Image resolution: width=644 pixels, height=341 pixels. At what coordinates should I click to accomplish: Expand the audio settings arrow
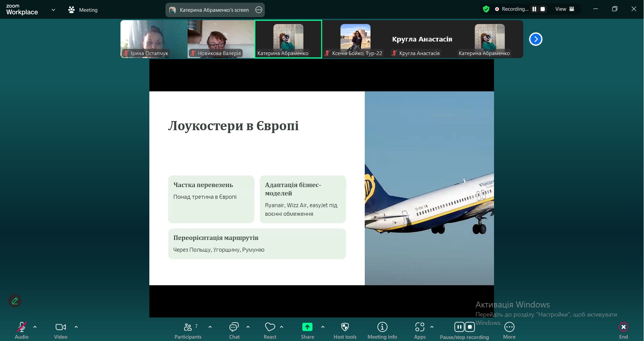(x=35, y=327)
